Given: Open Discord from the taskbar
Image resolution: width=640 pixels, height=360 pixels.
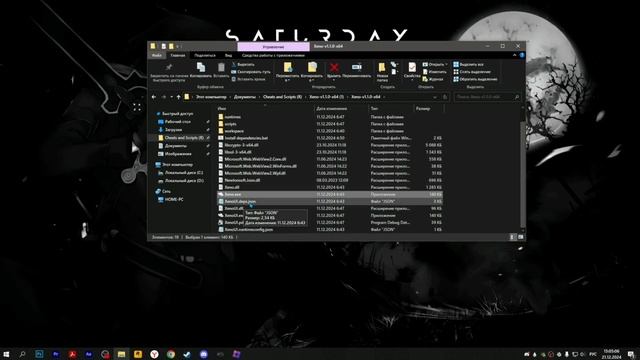Looking at the screenshot, I should click(x=204, y=354).
